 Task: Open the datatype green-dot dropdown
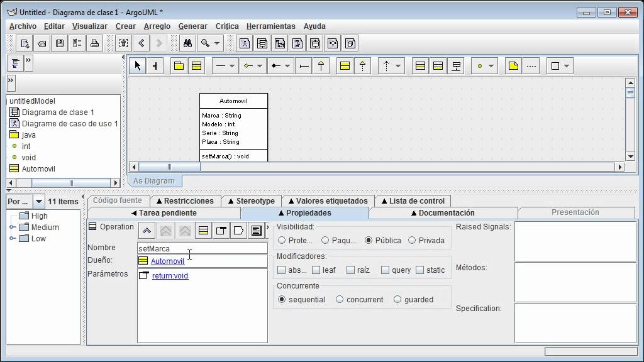tap(491, 65)
